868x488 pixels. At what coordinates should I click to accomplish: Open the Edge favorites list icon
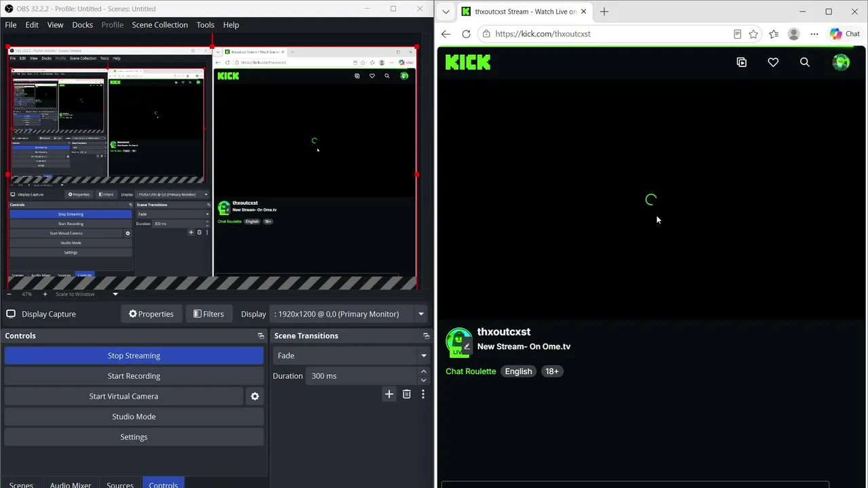tap(774, 34)
